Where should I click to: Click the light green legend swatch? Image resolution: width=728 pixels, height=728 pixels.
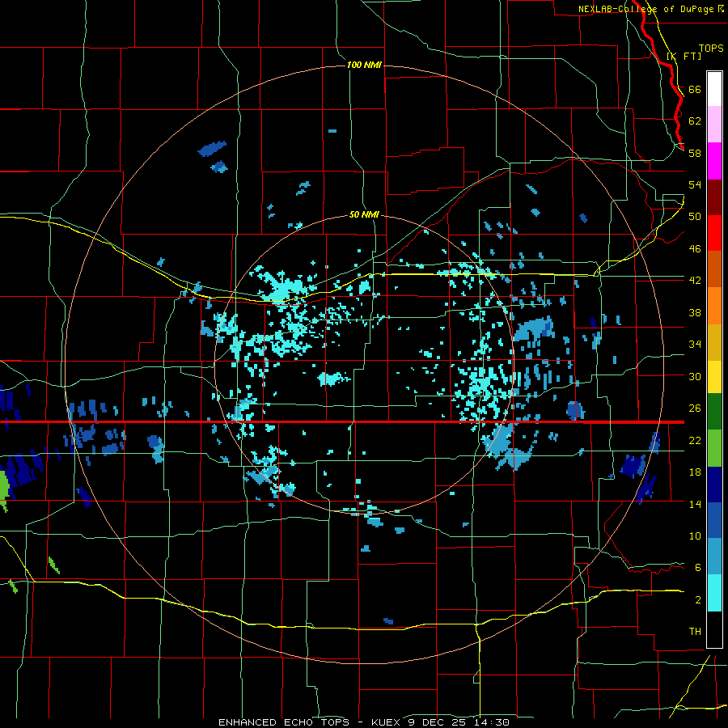pos(714,448)
